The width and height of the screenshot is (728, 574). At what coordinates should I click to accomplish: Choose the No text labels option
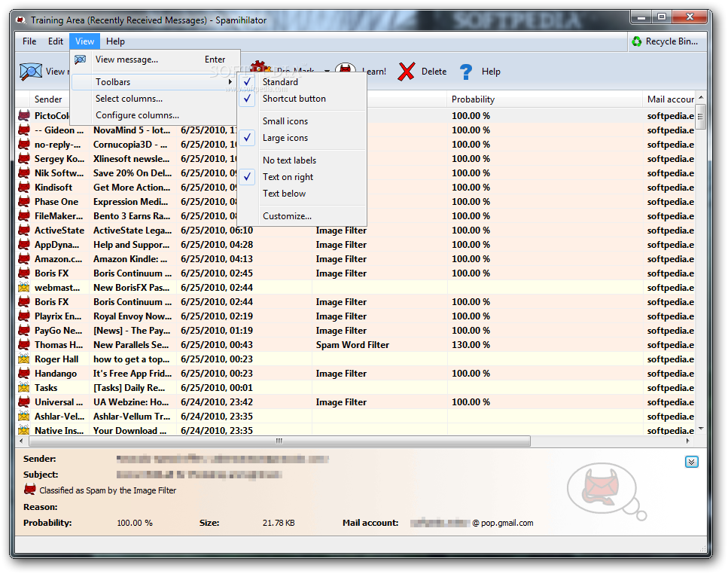tap(302, 160)
